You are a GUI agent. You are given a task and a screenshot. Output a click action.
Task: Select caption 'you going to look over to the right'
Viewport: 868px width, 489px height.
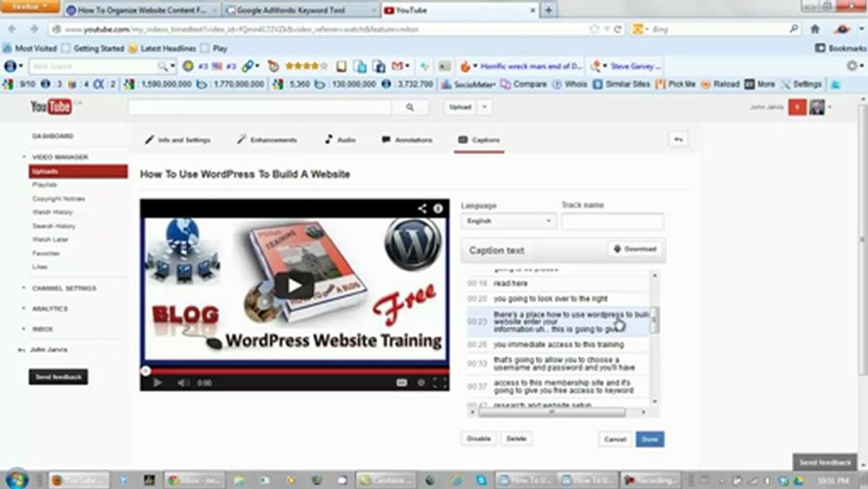(x=557, y=299)
